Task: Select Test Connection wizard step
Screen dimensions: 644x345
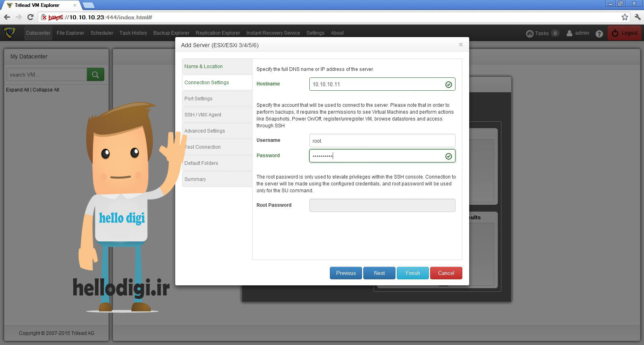Action: click(217, 147)
